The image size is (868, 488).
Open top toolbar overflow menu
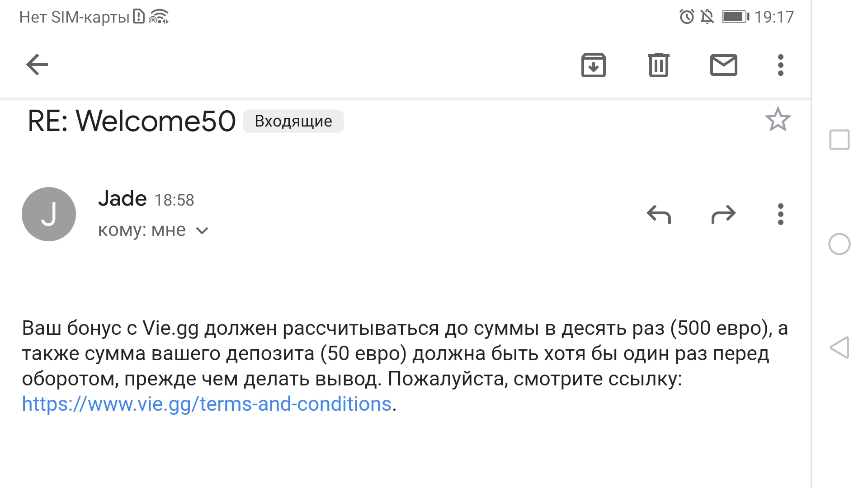pyautogui.click(x=780, y=65)
